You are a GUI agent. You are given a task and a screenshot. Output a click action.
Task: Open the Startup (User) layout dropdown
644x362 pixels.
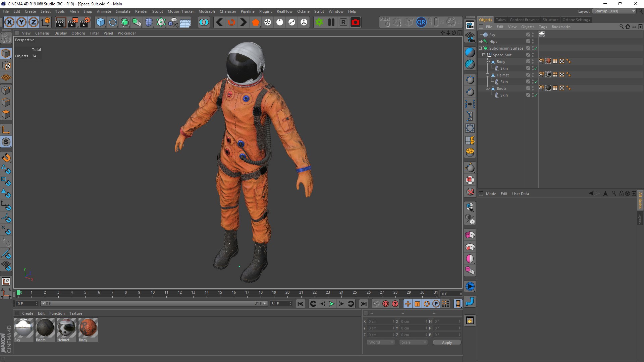coord(614,11)
